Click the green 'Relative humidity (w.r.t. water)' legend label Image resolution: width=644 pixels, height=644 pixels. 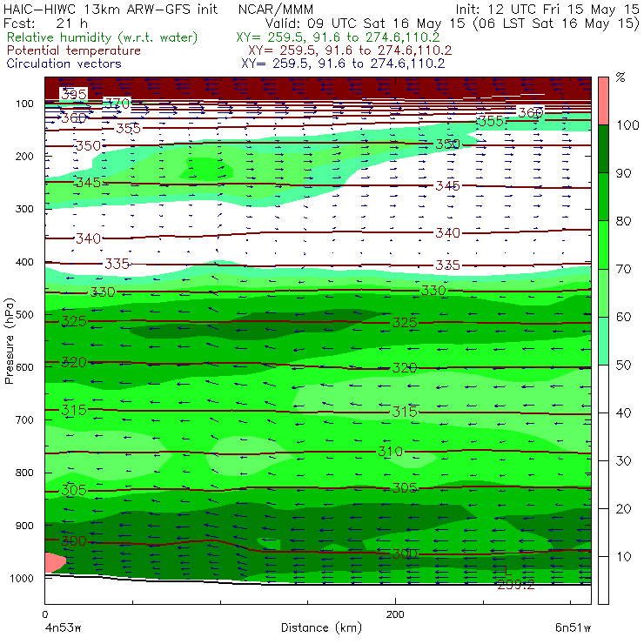tap(102, 37)
